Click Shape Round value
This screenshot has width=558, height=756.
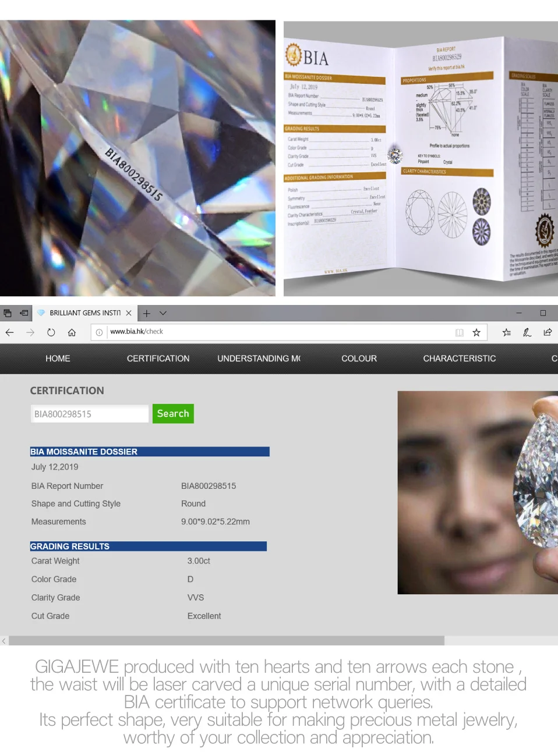click(193, 503)
